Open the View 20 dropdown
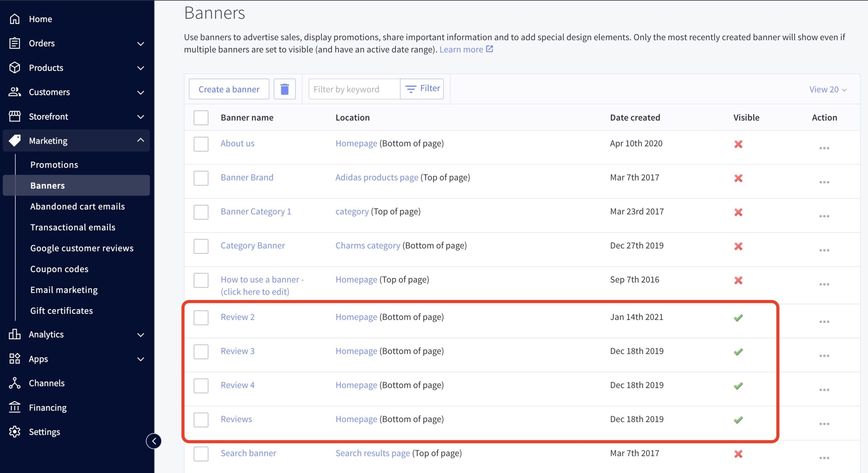The width and height of the screenshot is (868, 473). (828, 89)
